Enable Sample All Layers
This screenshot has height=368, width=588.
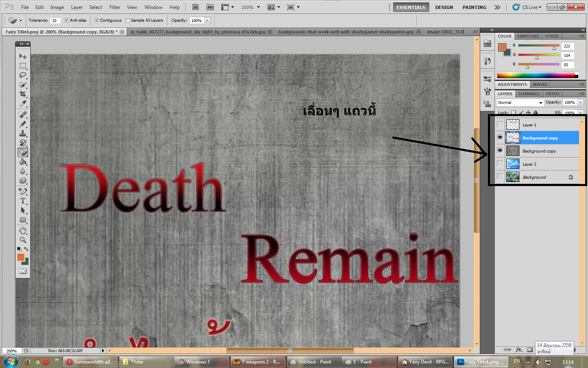127,20
